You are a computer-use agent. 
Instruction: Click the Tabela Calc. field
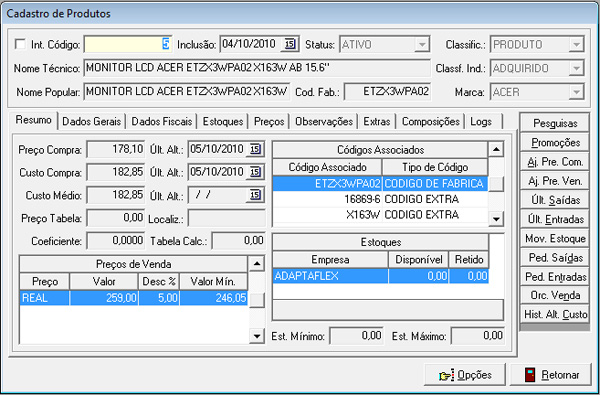(238, 241)
